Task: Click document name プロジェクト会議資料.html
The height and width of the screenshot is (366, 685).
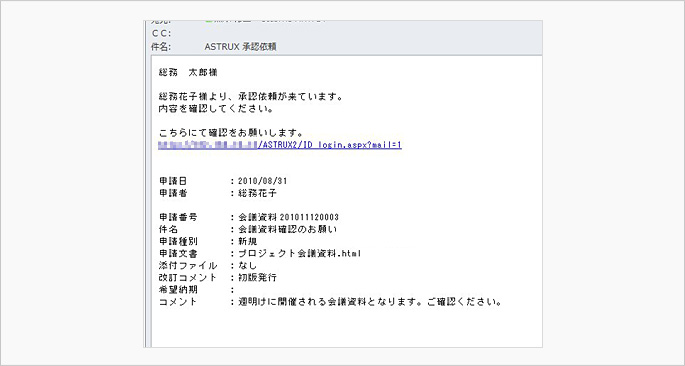Action: [x=299, y=253]
